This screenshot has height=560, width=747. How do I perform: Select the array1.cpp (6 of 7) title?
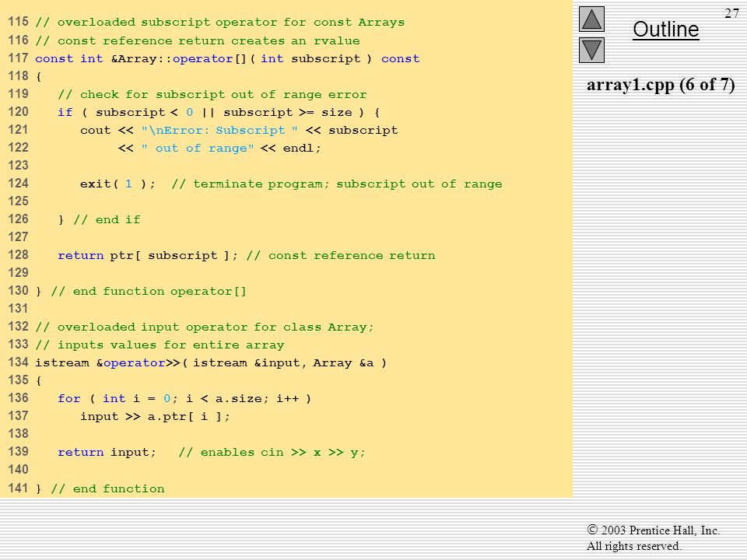click(661, 85)
